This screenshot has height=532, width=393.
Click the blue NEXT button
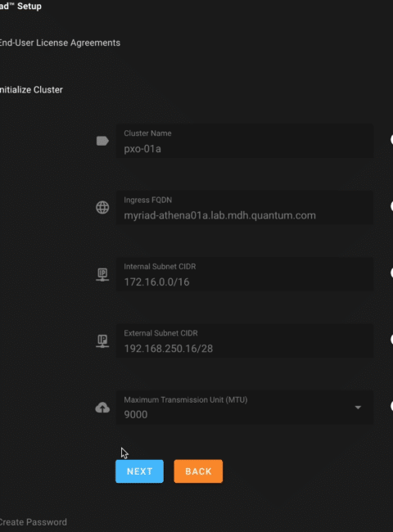(x=139, y=471)
